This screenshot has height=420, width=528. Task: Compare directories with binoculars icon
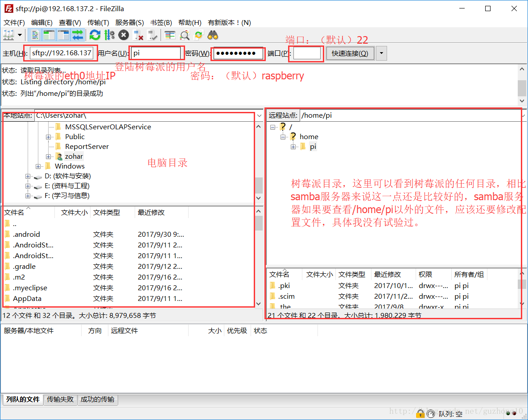tap(213, 35)
